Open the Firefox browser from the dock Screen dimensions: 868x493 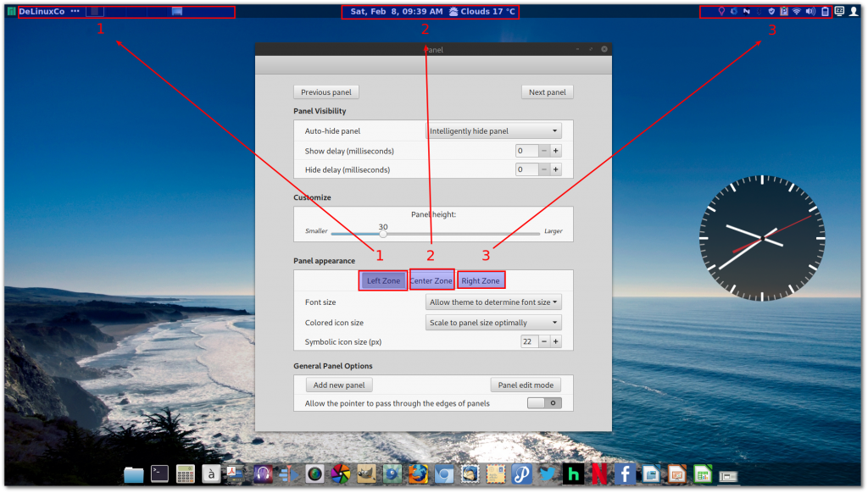pos(418,474)
